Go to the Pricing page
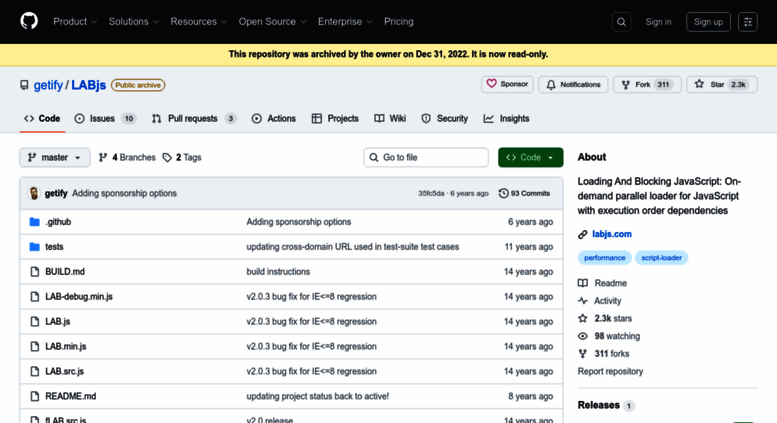The image size is (777, 423). (x=398, y=21)
